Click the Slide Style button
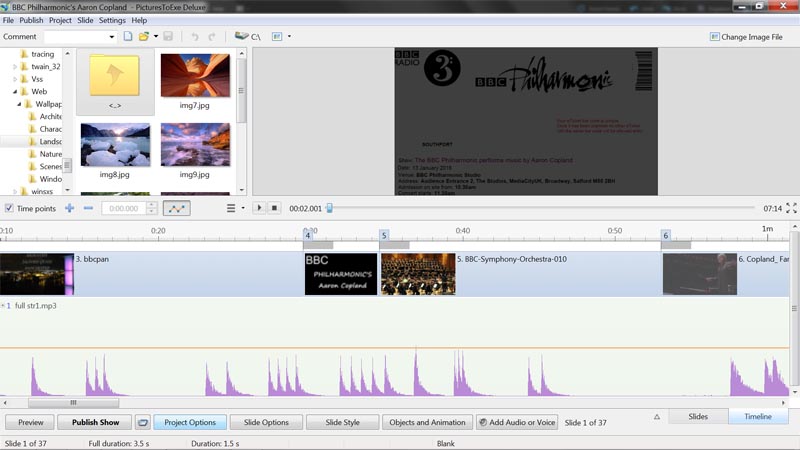The height and width of the screenshot is (450, 800). click(x=342, y=422)
